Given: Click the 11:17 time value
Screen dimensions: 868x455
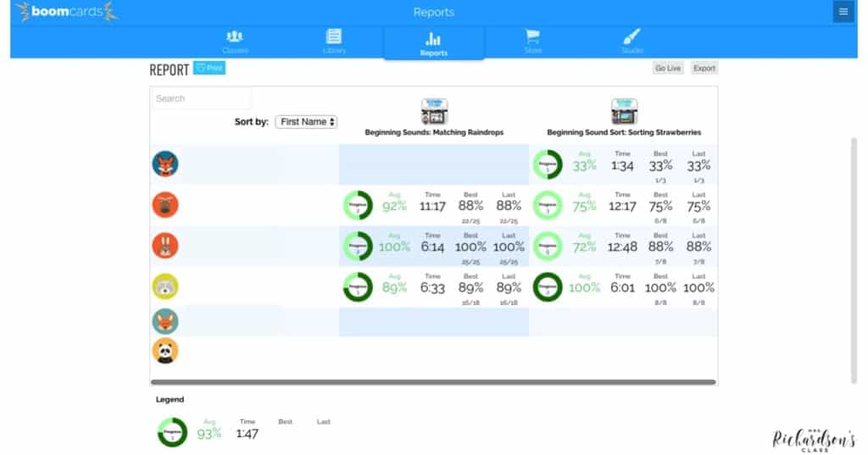Looking at the screenshot, I should point(432,207).
